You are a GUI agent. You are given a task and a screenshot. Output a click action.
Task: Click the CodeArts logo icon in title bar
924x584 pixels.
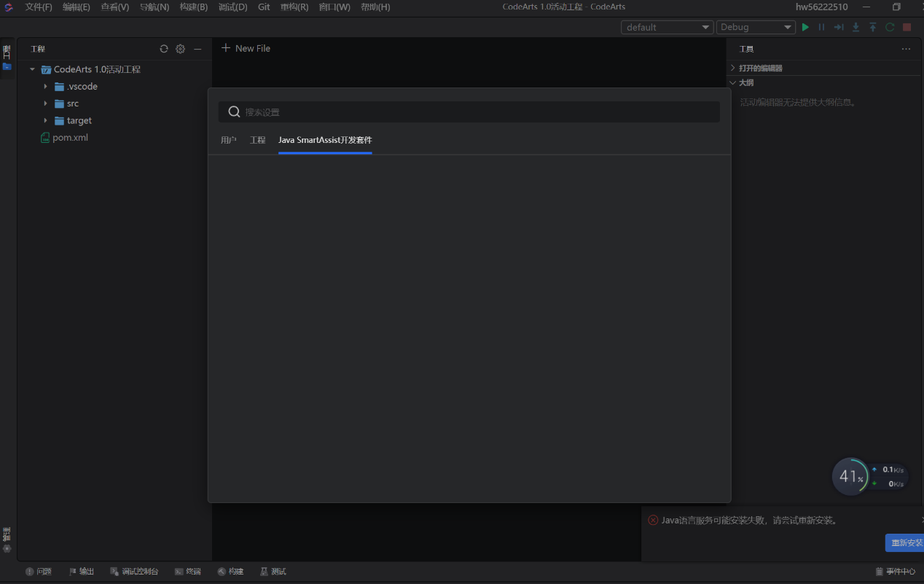tap(9, 7)
